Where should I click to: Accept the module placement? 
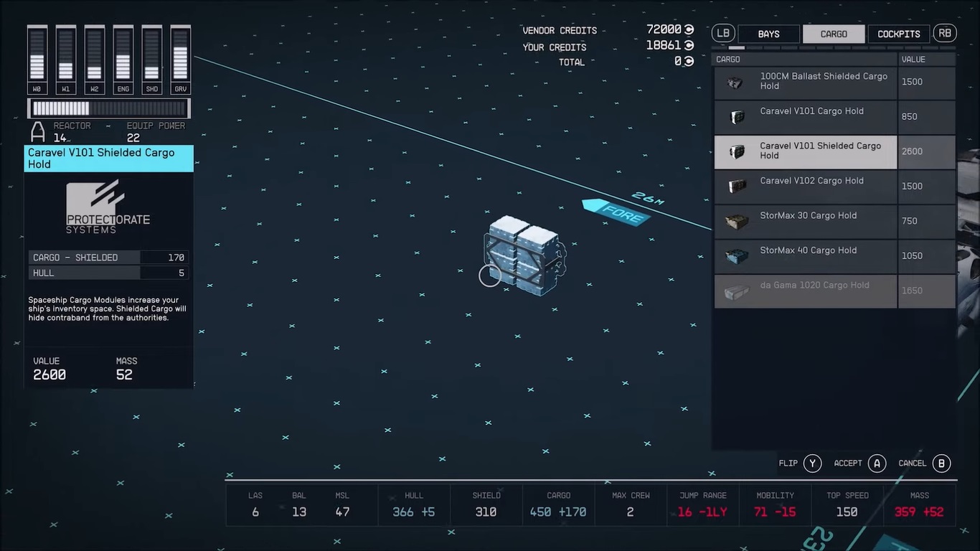click(859, 463)
